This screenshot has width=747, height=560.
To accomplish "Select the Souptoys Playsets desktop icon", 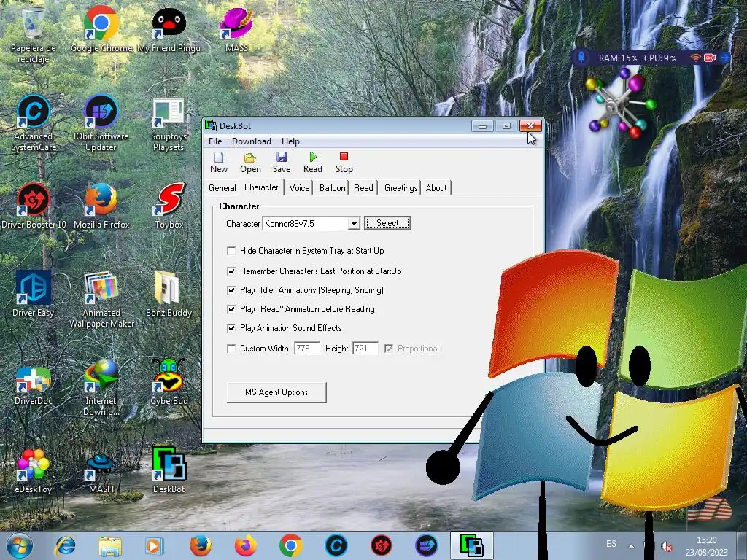I will [x=169, y=125].
